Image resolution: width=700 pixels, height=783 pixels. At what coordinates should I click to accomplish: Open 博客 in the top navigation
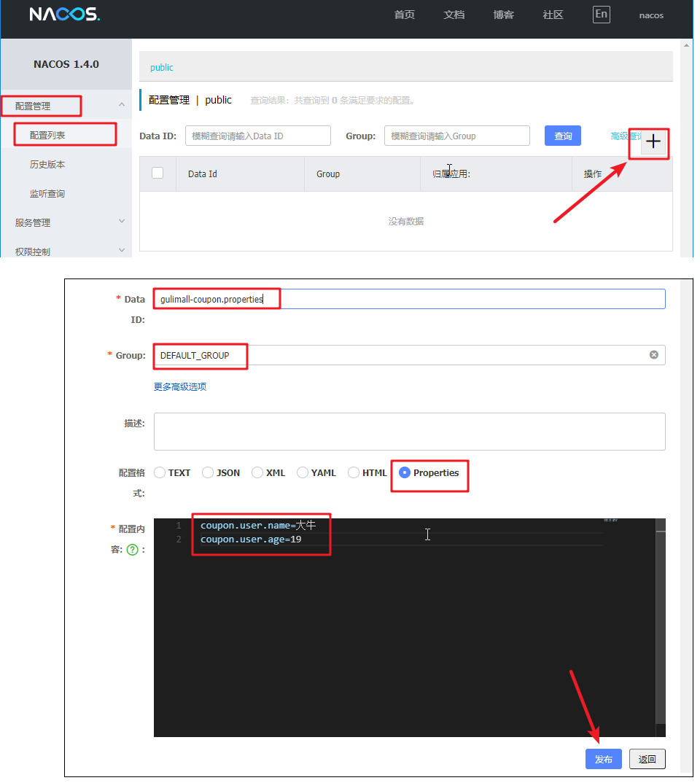[503, 15]
